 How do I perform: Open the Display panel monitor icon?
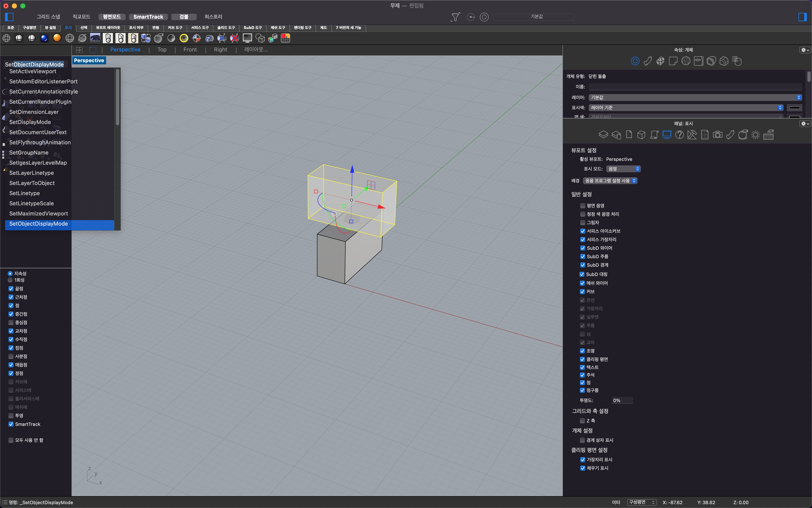667,135
